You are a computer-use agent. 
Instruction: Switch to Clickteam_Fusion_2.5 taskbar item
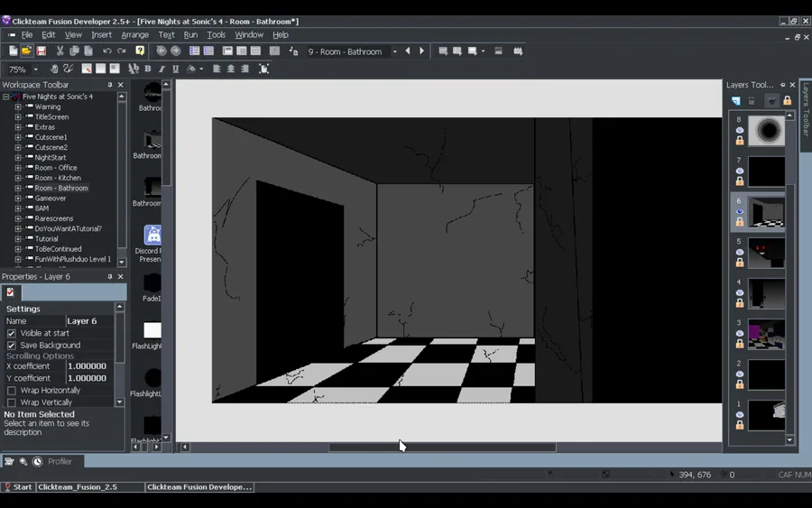(90, 486)
